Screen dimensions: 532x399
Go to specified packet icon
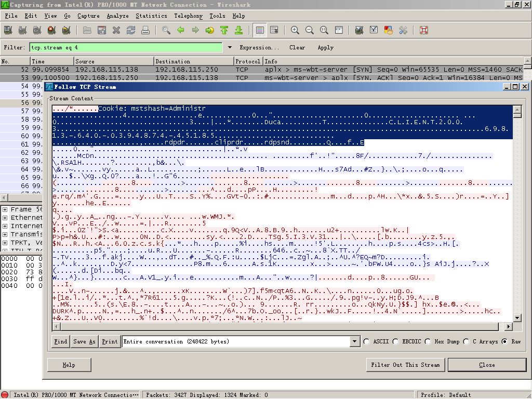click(x=210, y=30)
